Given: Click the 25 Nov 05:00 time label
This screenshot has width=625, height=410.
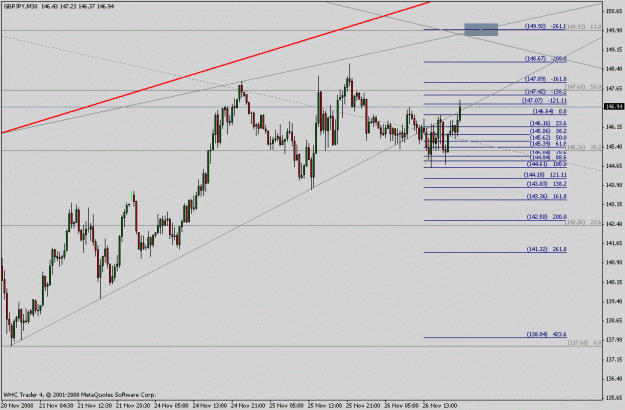Looking at the screenshot, I should [287, 406].
